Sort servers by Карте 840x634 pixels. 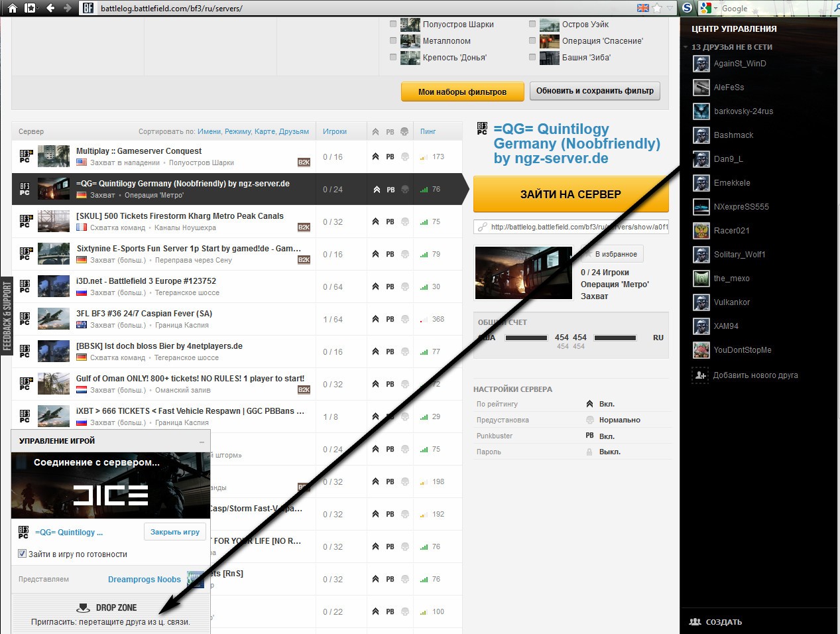coord(265,131)
